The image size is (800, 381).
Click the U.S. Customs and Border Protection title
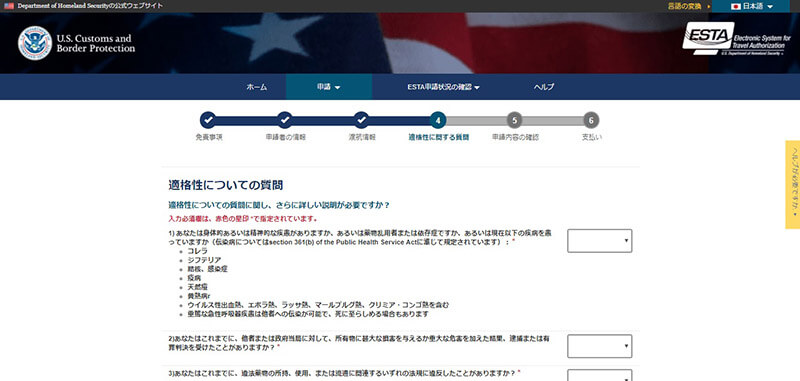tap(95, 43)
